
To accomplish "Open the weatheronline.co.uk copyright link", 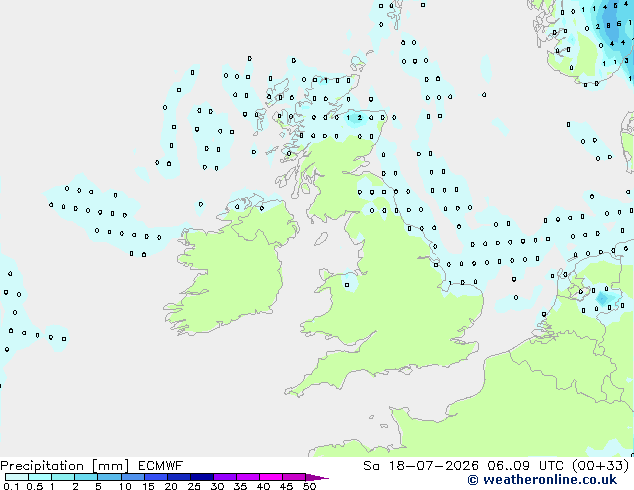I will click(x=542, y=480).
